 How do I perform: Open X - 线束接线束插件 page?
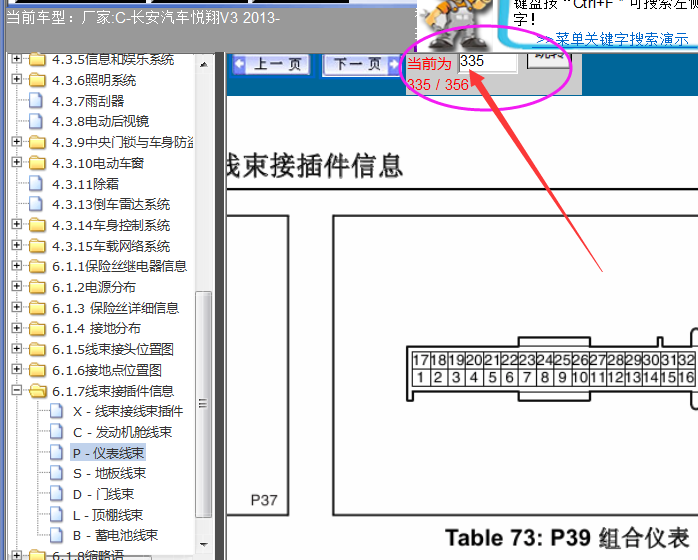[x=128, y=411]
